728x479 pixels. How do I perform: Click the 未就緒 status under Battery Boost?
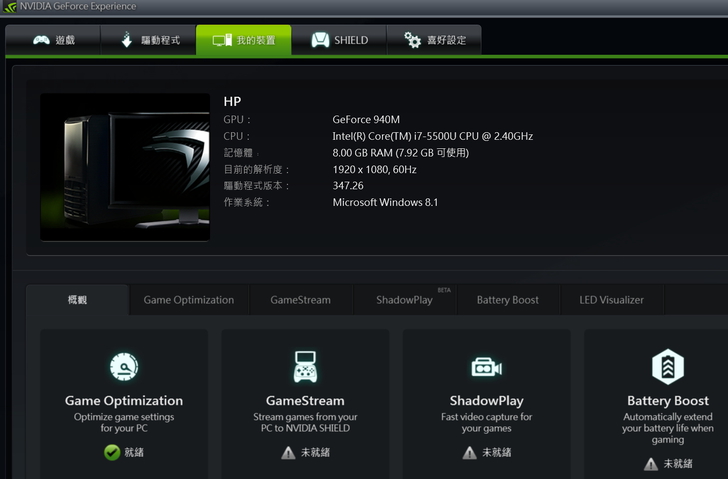(x=678, y=464)
